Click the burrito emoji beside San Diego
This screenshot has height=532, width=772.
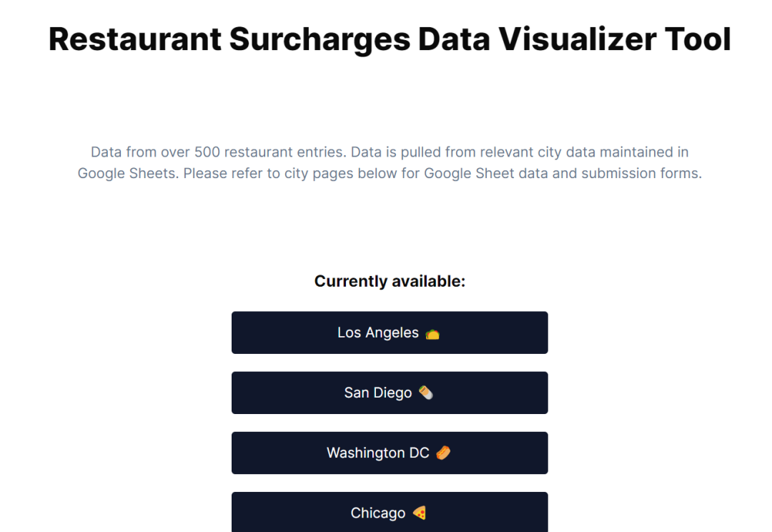(x=425, y=393)
